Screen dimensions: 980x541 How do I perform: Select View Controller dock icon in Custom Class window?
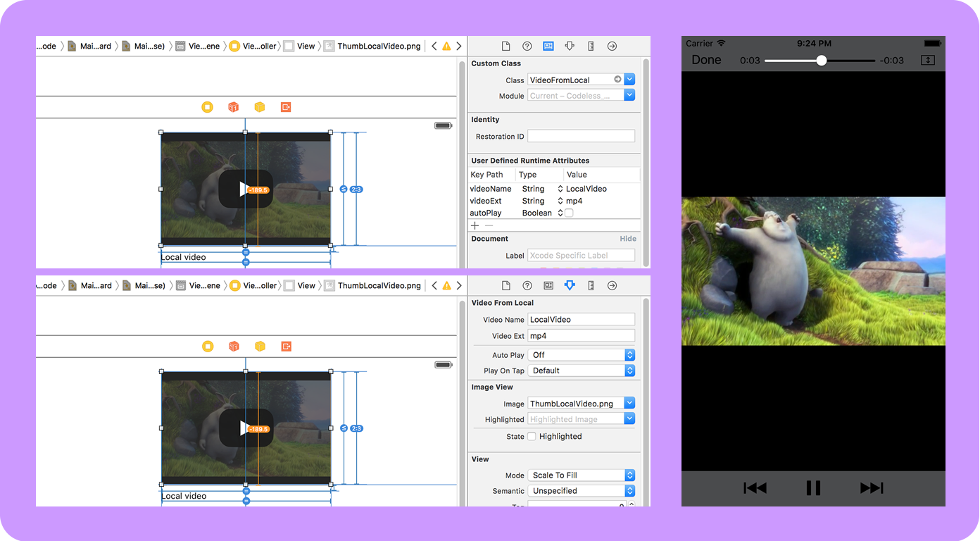pyautogui.click(x=207, y=107)
